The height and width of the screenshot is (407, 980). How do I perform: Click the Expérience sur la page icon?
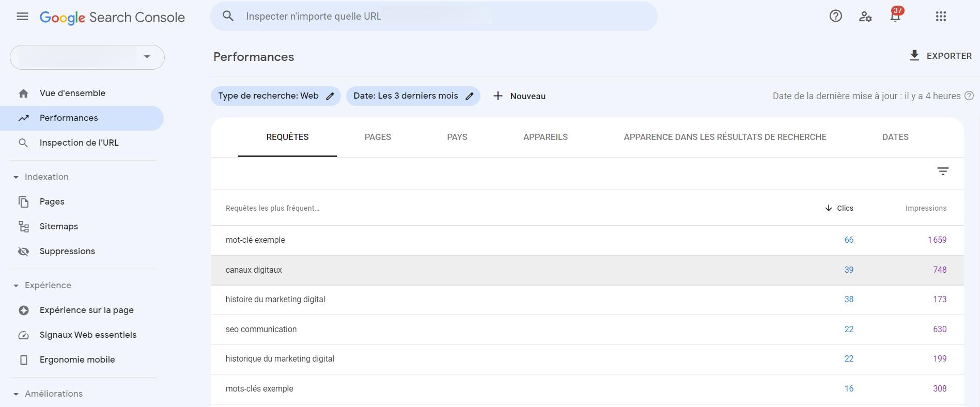coord(23,310)
